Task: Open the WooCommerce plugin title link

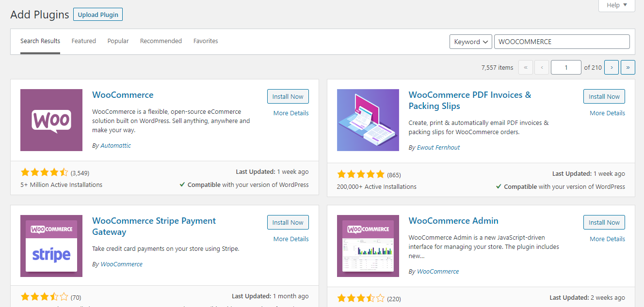Action: (123, 95)
